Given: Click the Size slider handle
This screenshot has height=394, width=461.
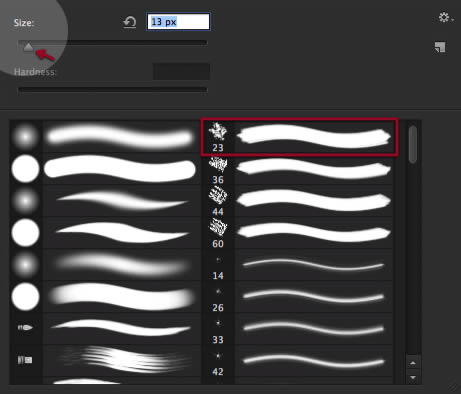Looking at the screenshot, I should pos(28,47).
